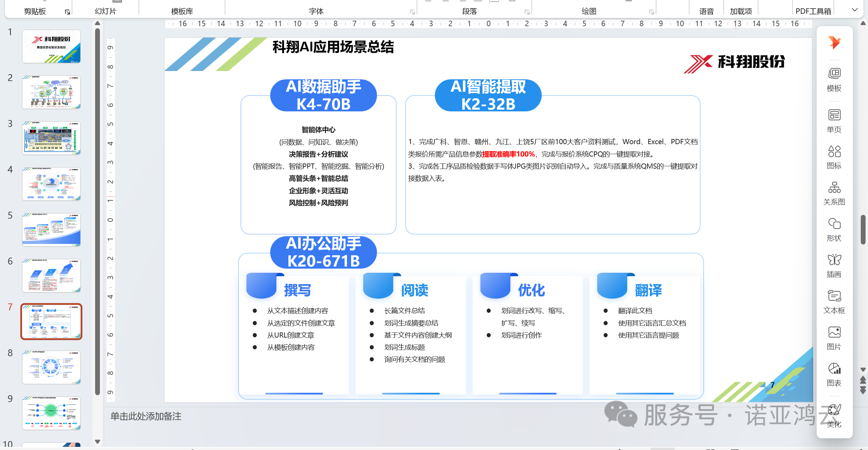The width and height of the screenshot is (868, 450).
Task: Open the 剪贴板 dialog launcher
Action: pos(68,12)
